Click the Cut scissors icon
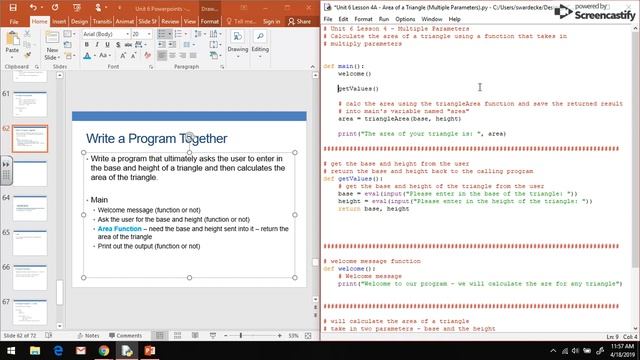640x360 pixels. (27, 34)
